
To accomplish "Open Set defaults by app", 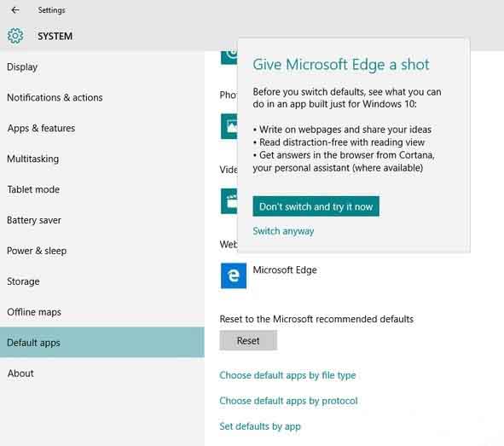I will pos(260,426).
